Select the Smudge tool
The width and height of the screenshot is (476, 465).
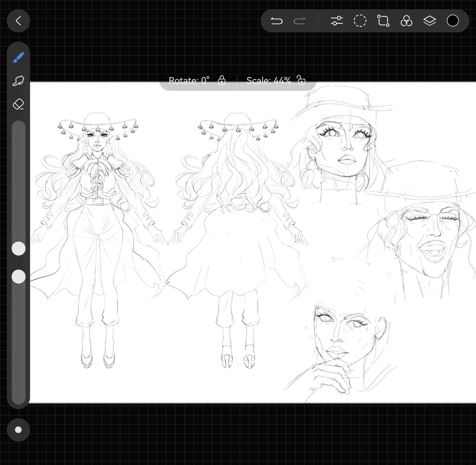(18, 81)
